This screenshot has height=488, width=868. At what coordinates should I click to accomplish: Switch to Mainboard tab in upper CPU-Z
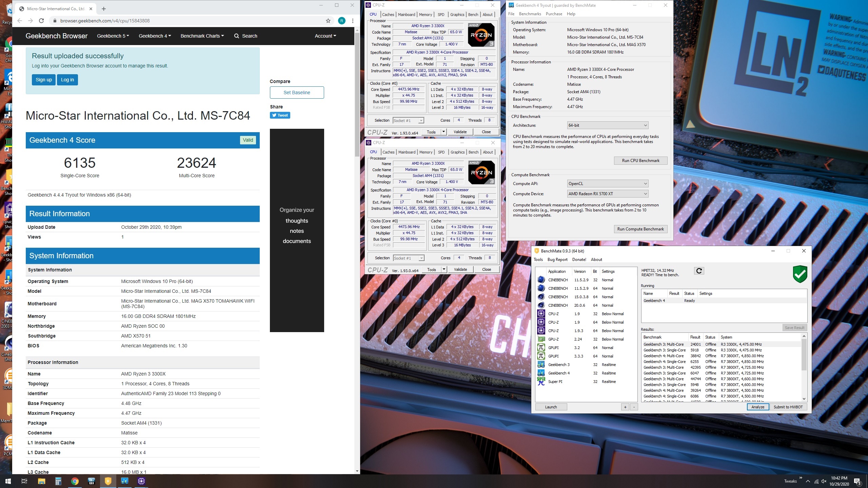click(406, 15)
